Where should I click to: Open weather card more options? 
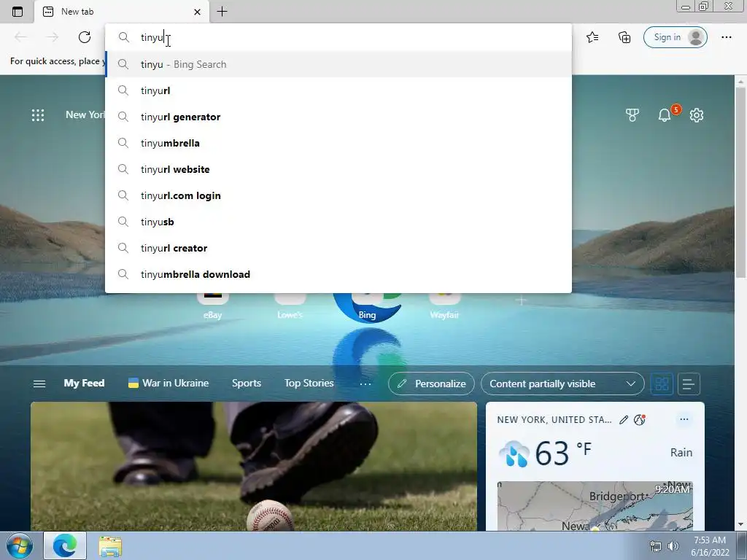[684, 419]
